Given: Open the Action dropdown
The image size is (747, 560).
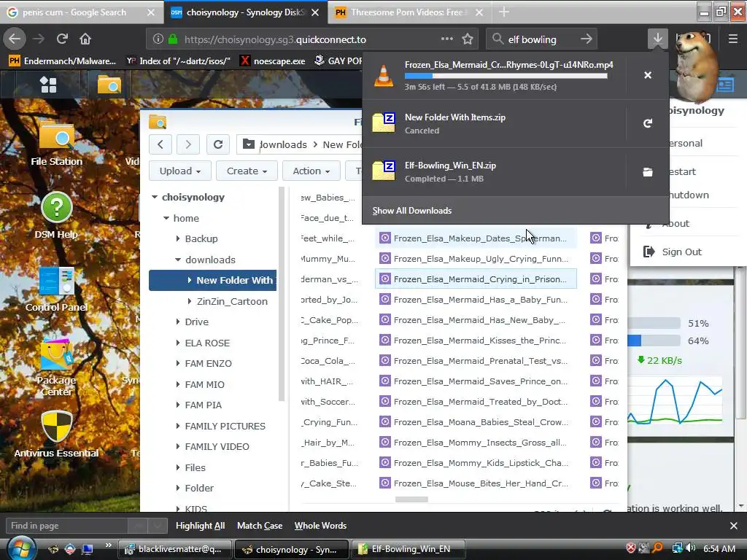Looking at the screenshot, I should coord(311,171).
